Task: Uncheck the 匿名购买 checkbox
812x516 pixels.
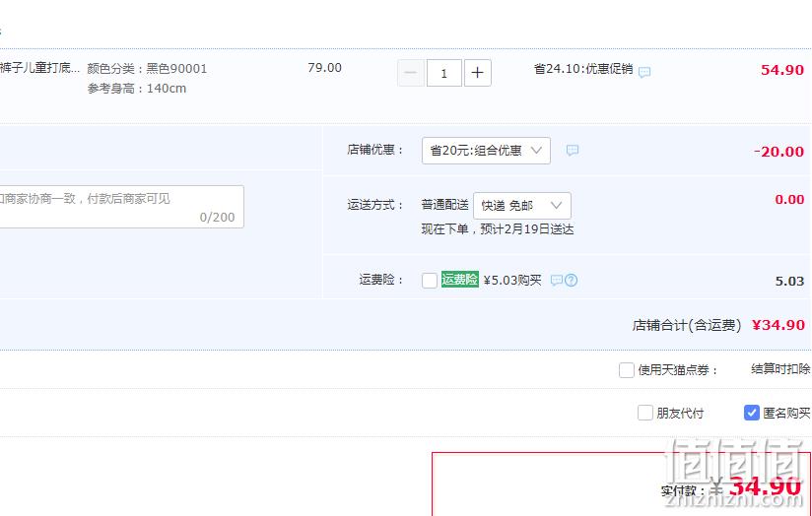Action: click(752, 413)
